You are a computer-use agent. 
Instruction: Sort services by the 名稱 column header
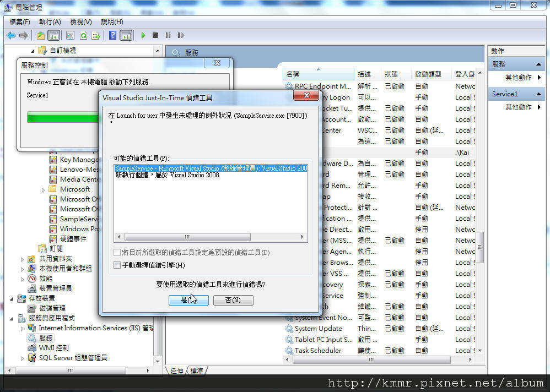coord(319,74)
